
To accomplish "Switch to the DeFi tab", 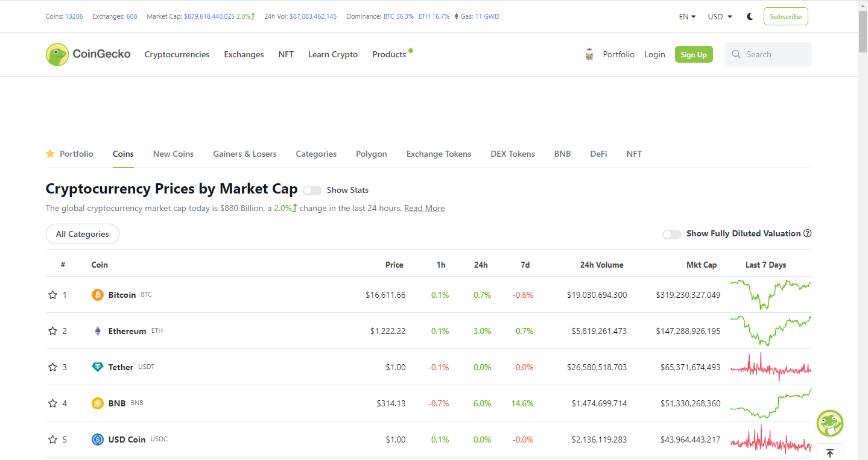I will coord(598,154).
